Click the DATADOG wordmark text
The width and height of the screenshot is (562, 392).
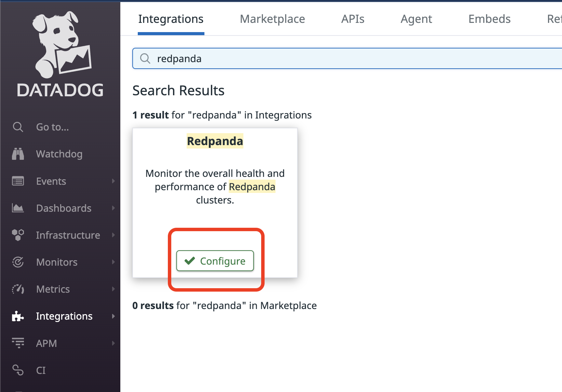(x=60, y=90)
